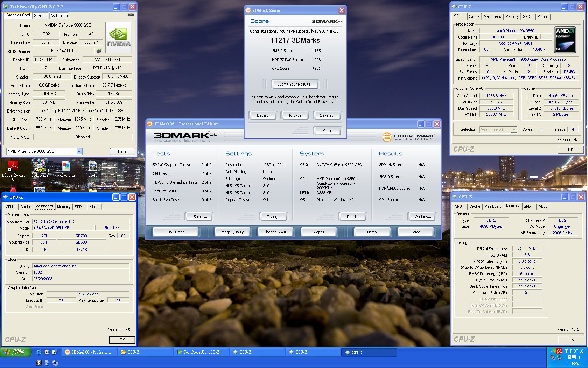The height and width of the screenshot is (368, 588).
Task: Select the 3DMark06 taskbar button
Action: [x=89, y=352]
